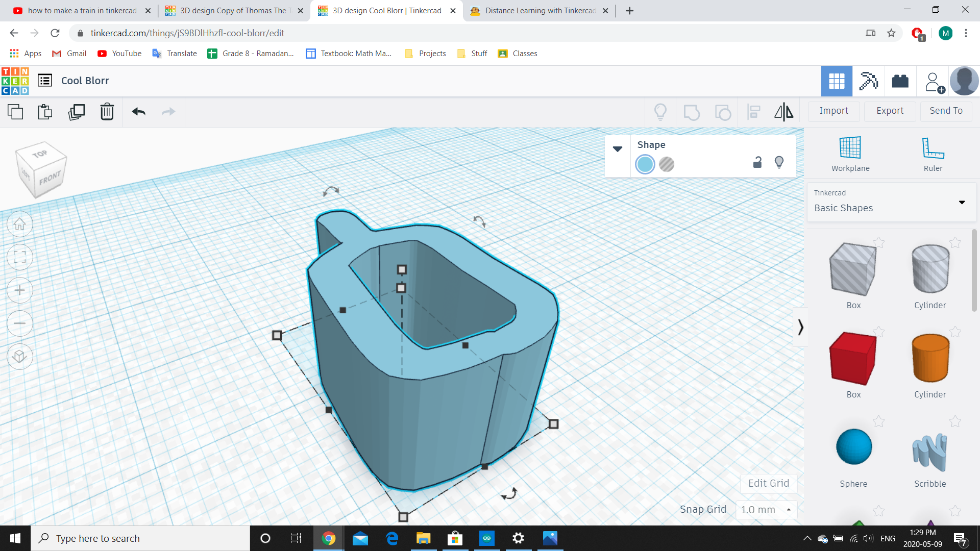Click the Undo action icon
Image resolution: width=980 pixels, height=551 pixels.
[137, 111]
